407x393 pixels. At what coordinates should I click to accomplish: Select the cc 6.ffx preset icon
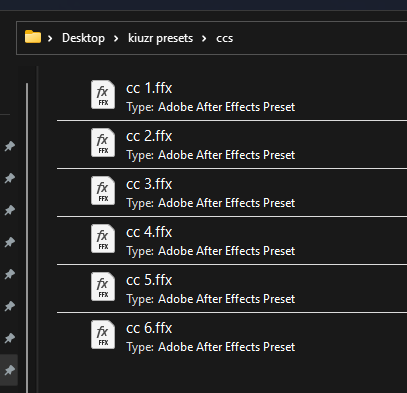click(103, 335)
